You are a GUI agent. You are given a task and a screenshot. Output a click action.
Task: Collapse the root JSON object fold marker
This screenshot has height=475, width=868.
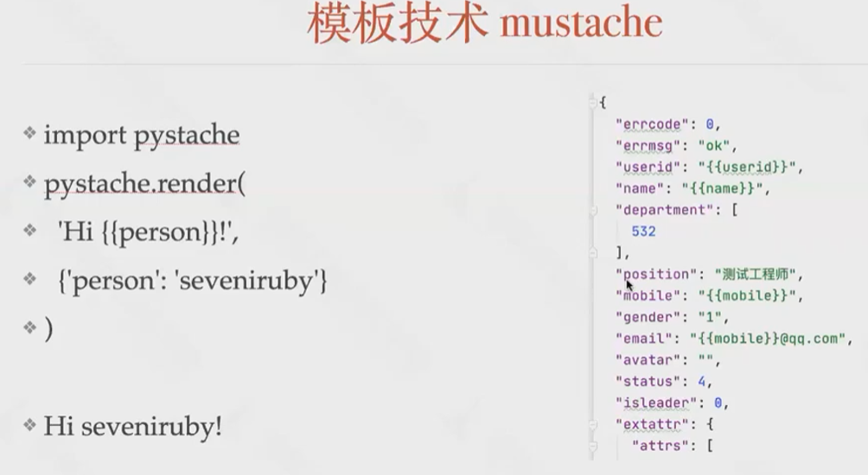pos(593,103)
